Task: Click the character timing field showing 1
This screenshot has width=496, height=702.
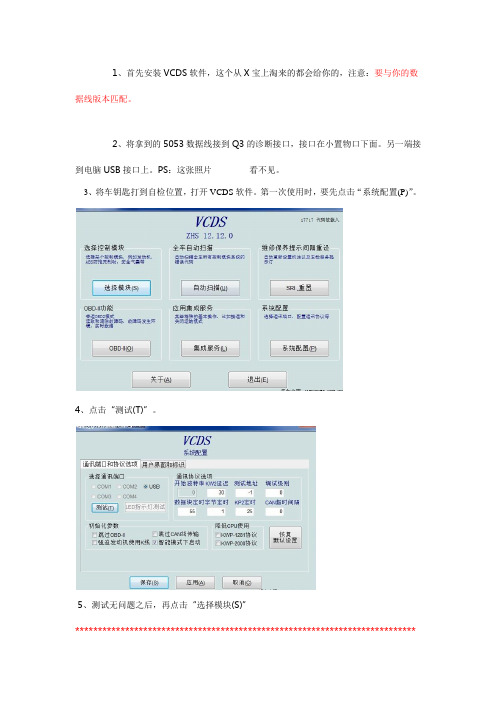Action: (x=216, y=511)
